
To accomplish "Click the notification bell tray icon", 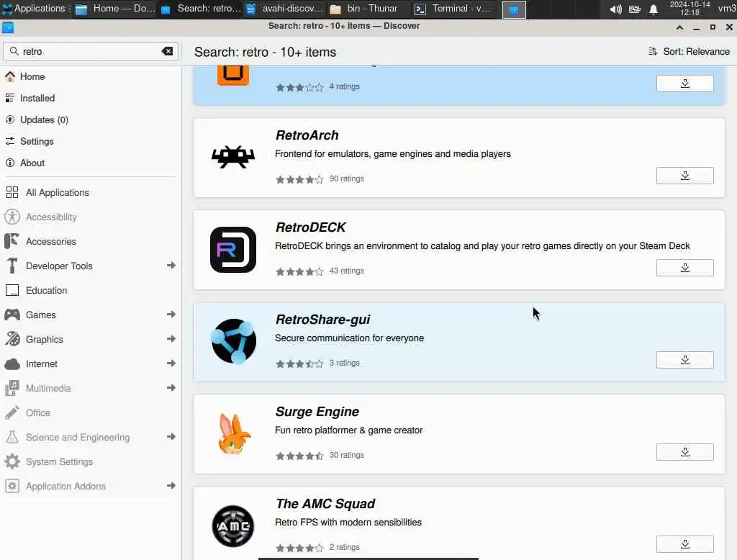I will [x=654, y=9].
